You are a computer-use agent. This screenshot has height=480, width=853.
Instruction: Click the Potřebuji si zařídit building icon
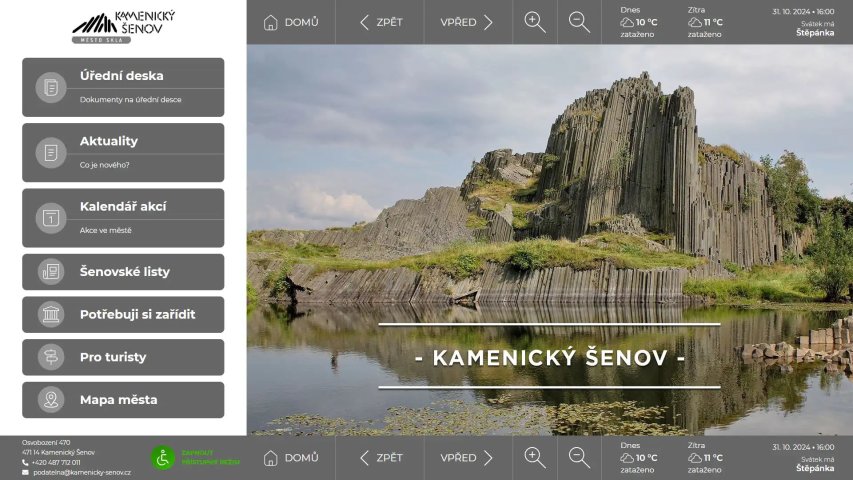click(50, 315)
